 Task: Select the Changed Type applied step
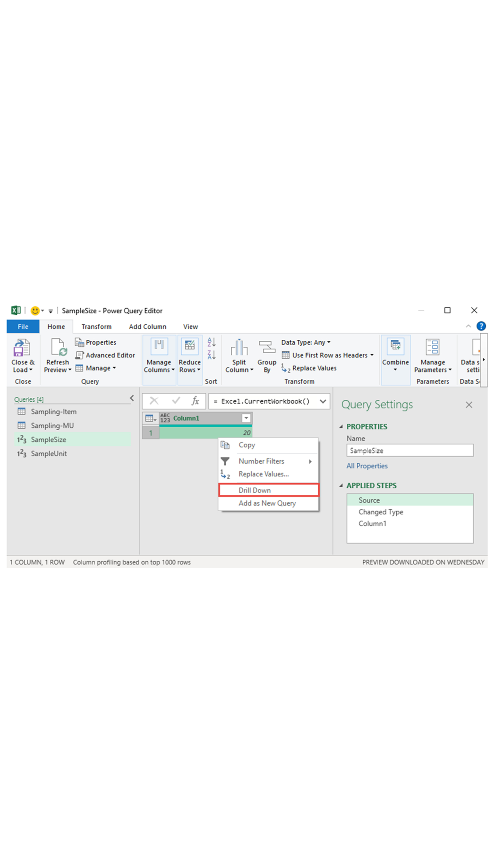tap(381, 512)
